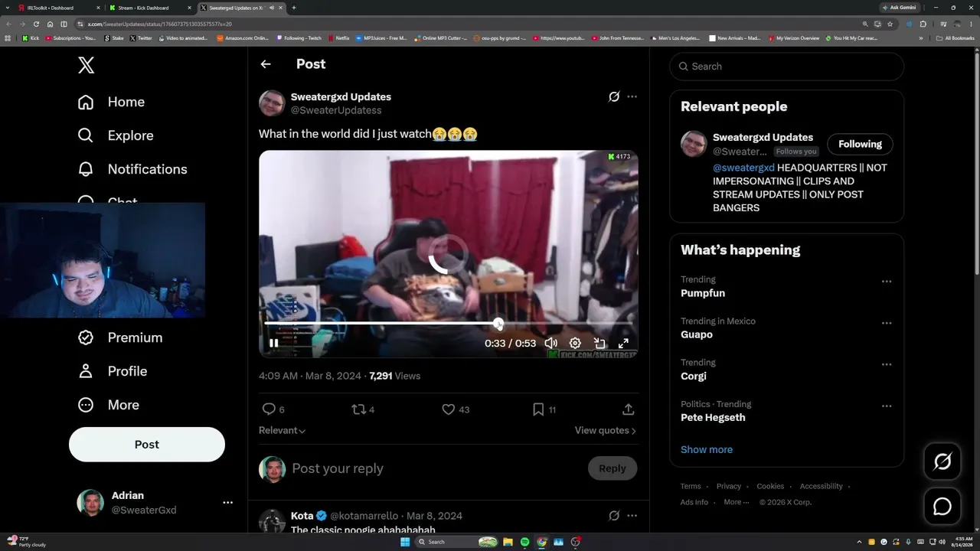This screenshot has height=551, width=980.
Task: Open Kota's profile name link
Action: pos(302,516)
